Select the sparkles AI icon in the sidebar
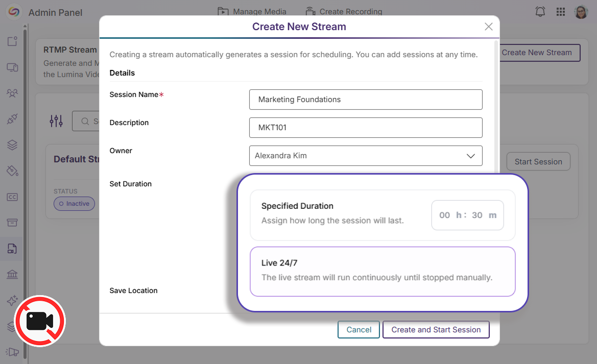This screenshot has height=364, width=597. 12,300
